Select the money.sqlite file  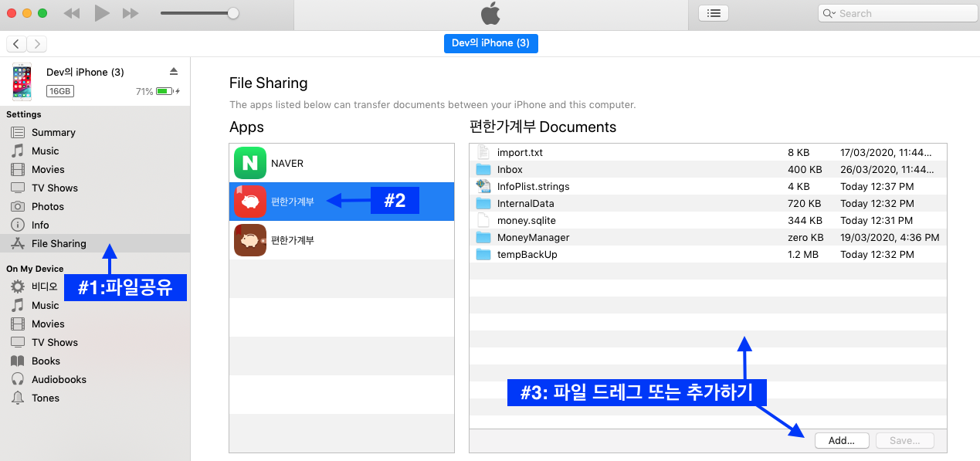(707, 221)
